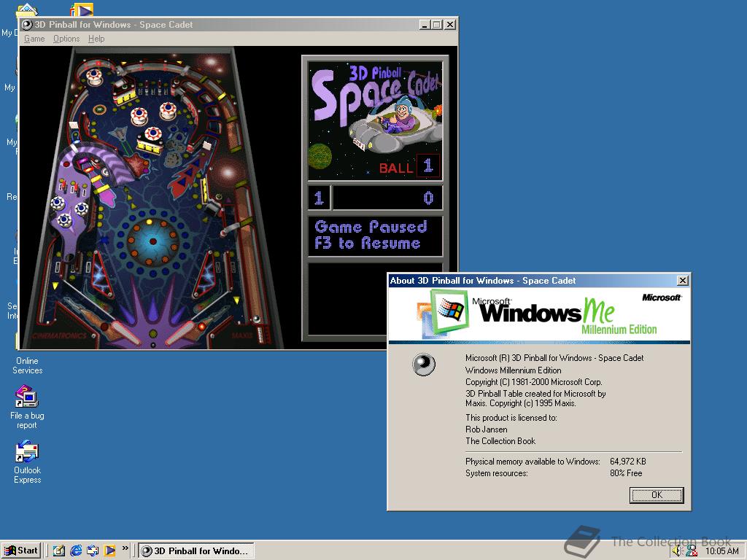Minimize the 3D Pinball window
747x560 pixels.
tap(425, 25)
